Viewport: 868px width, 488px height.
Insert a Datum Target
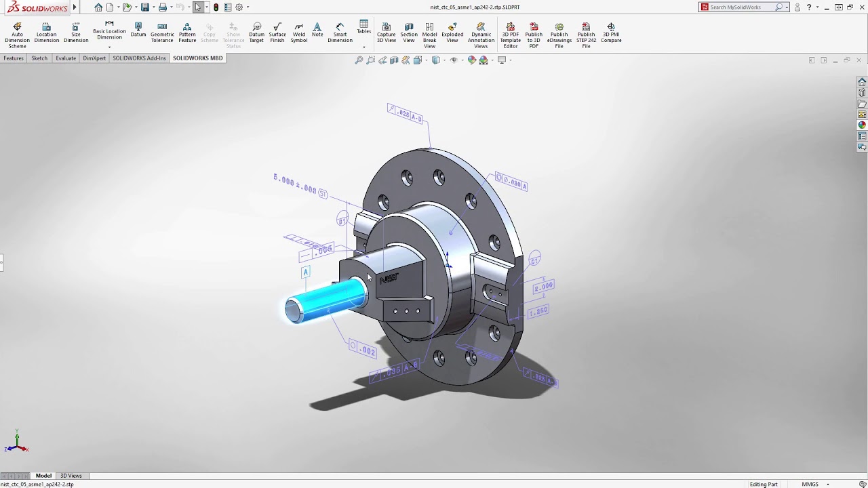pos(256,33)
